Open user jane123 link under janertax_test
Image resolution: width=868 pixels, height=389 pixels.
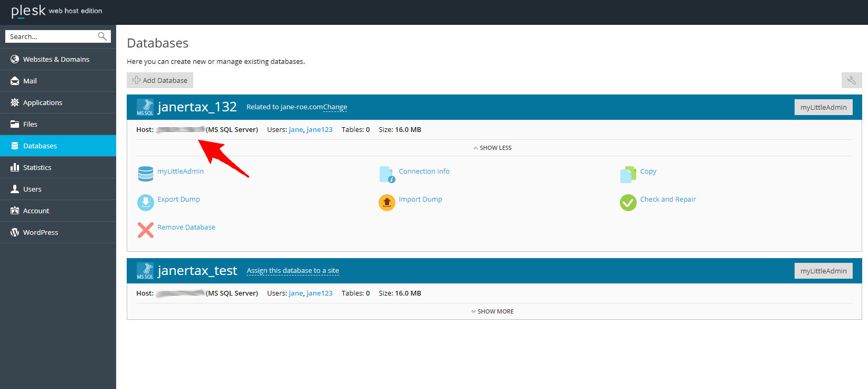[319, 293]
